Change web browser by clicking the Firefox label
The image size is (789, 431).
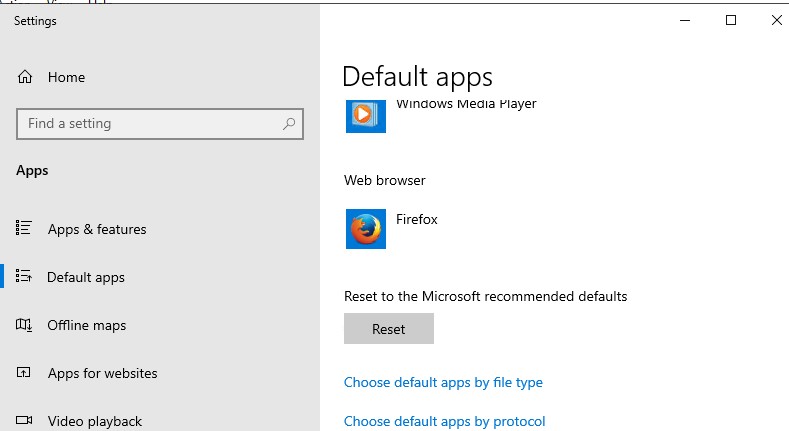tap(417, 219)
